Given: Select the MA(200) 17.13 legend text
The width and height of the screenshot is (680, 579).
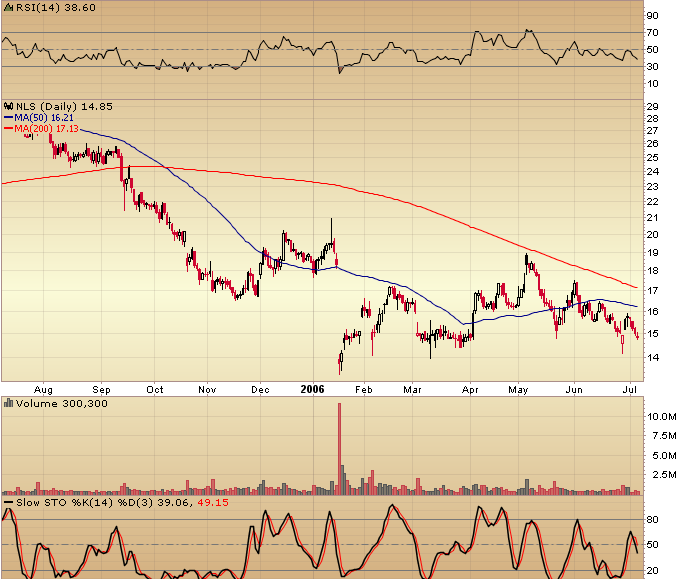Looking at the screenshot, I should [46, 129].
